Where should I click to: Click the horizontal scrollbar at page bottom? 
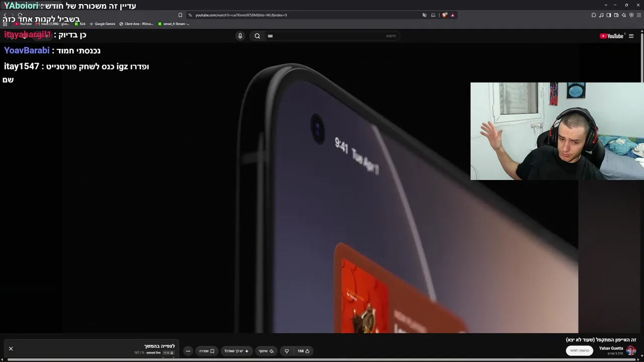[322, 360]
